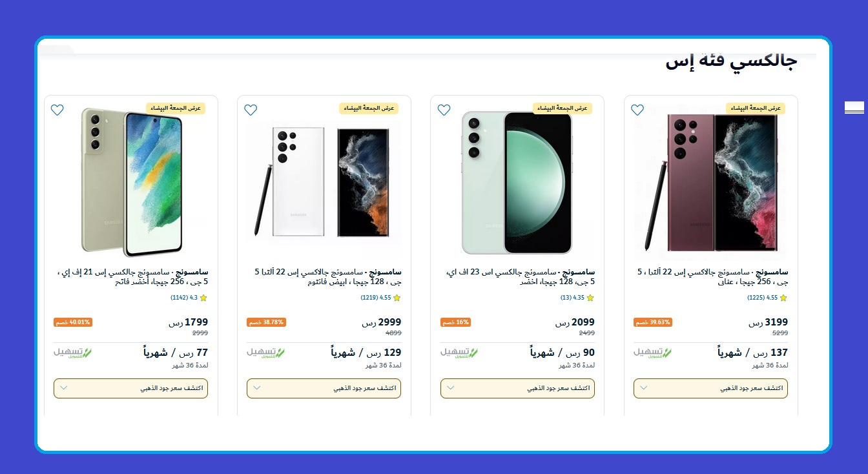868x474 pixels.
Task: Expand gold price dropdown for 2999 phone
Action: click(324, 388)
